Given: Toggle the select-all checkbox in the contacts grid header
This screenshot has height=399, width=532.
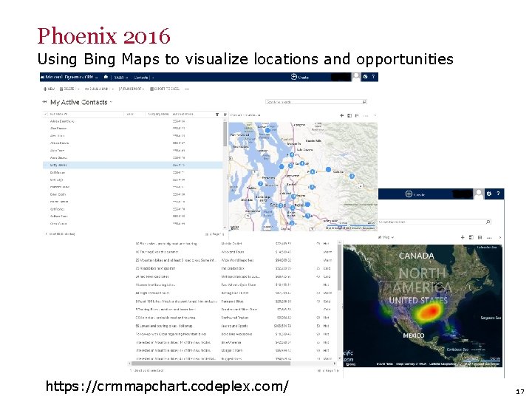Looking at the screenshot, I should click(x=46, y=115).
